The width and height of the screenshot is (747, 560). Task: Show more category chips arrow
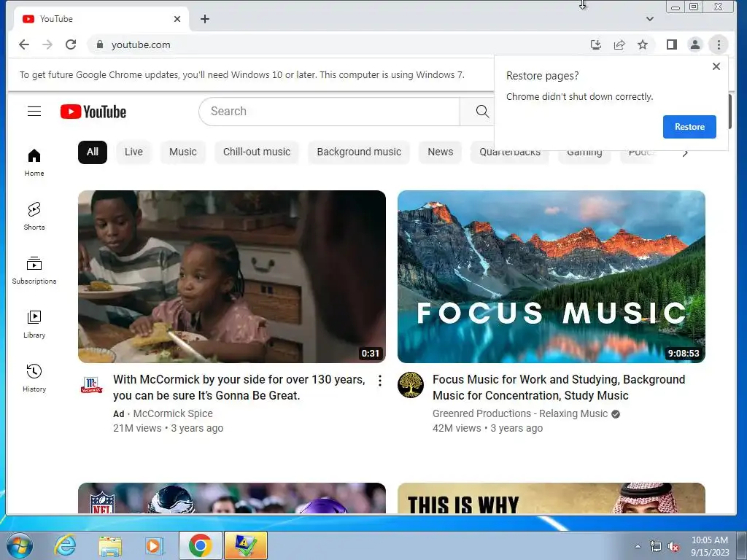(x=685, y=153)
